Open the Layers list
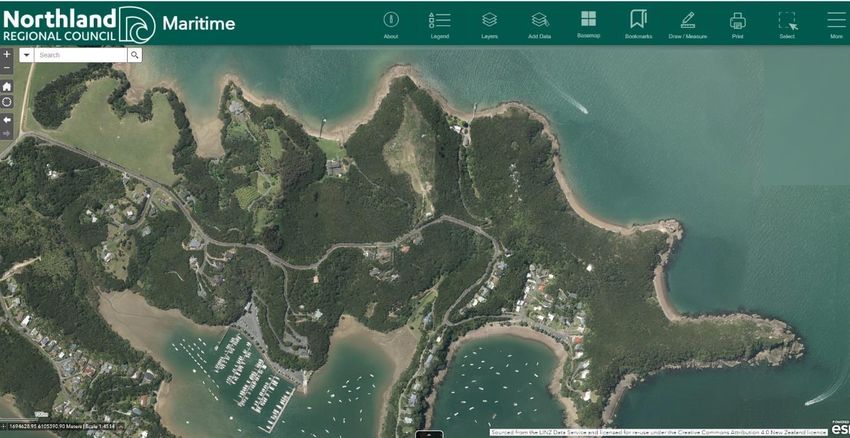 489,22
